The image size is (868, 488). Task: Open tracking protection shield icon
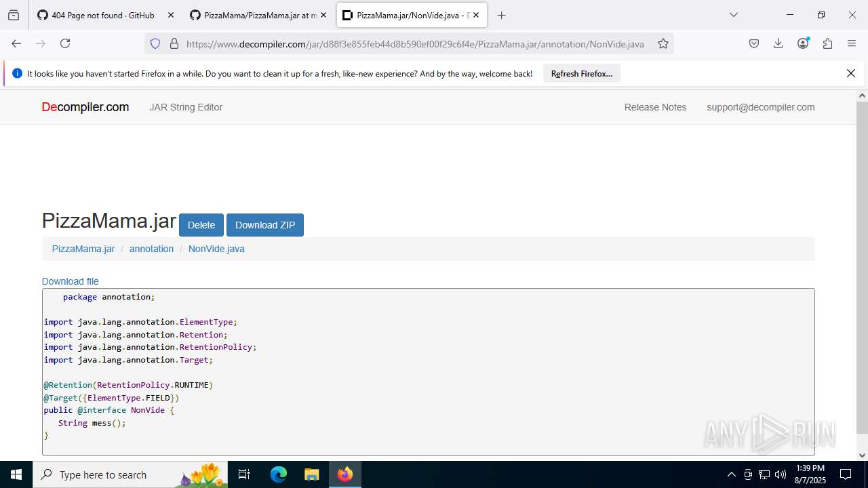pyautogui.click(x=155, y=43)
